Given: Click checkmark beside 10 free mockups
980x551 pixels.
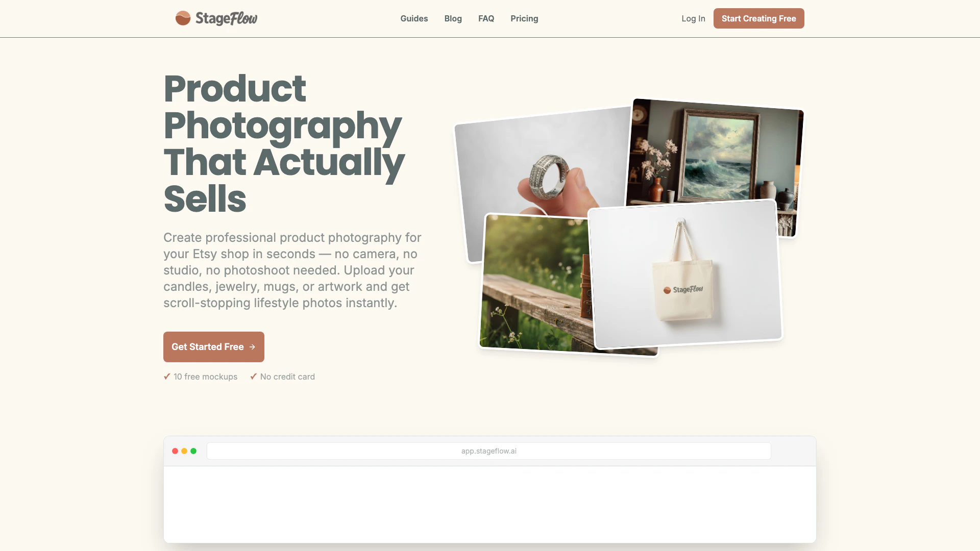Looking at the screenshot, I should point(167,377).
